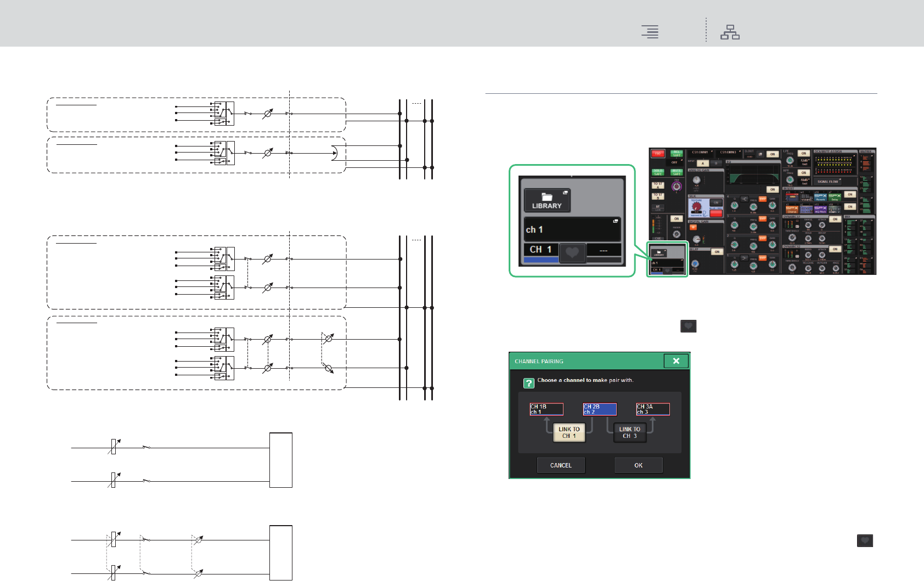Choose LINK TO CH 1

coord(569,432)
